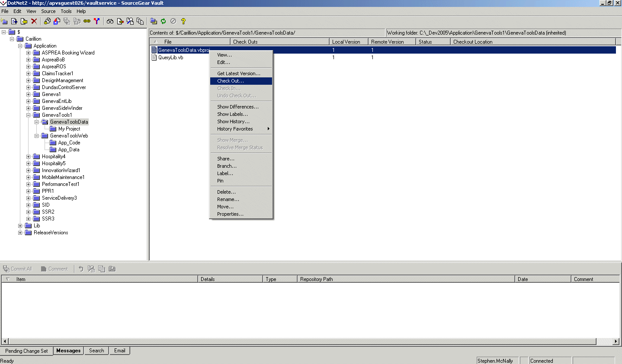Choose Get Latest Version... in context menu

point(241,73)
